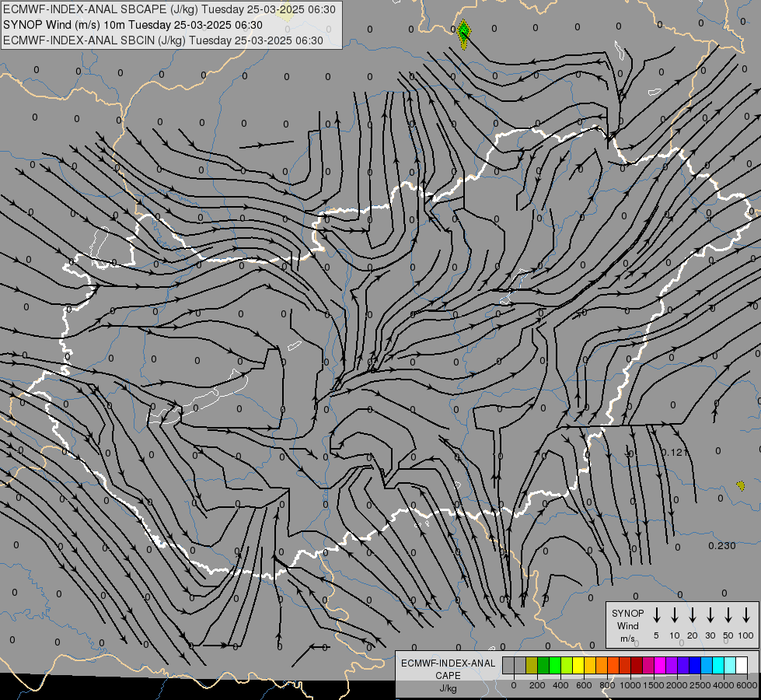
Task: Click the 5 m/s wind arrow in legend
Action: pyautogui.click(x=656, y=615)
